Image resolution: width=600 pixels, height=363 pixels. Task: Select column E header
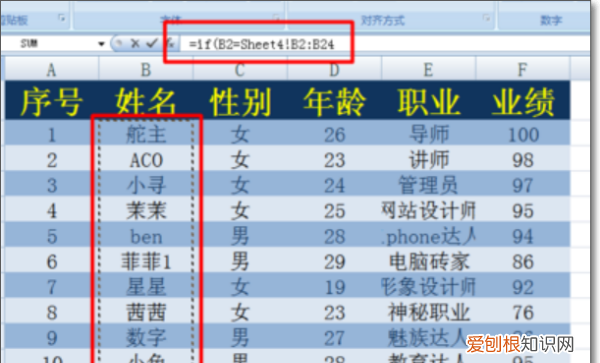click(x=428, y=69)
